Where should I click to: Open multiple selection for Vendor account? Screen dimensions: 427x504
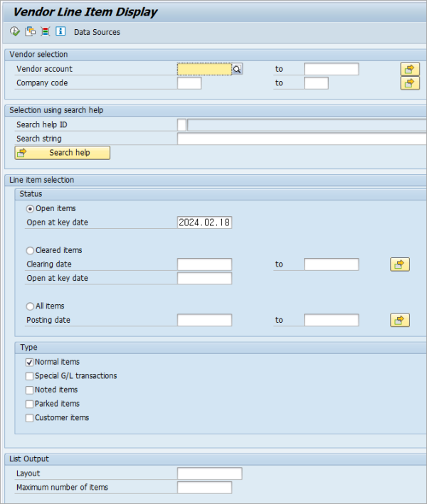pyautogui.click(x=410, y=69)
